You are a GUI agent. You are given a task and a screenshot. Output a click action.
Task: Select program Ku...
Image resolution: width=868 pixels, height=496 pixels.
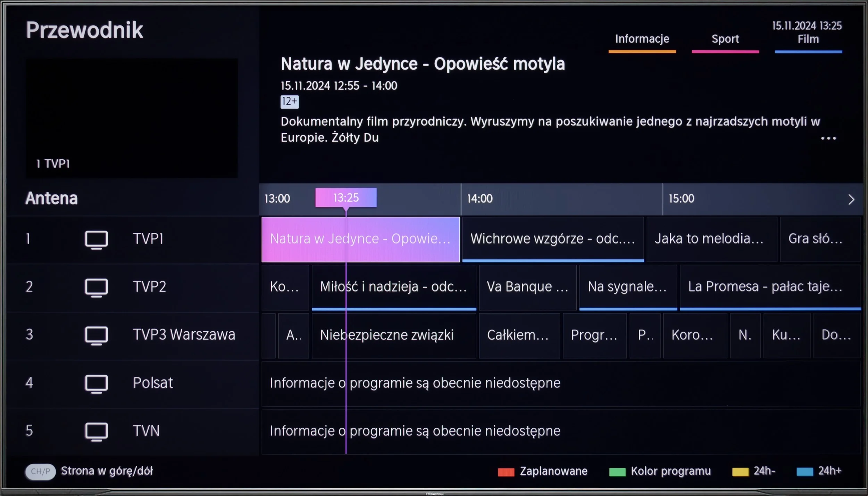tap(787, 335)
